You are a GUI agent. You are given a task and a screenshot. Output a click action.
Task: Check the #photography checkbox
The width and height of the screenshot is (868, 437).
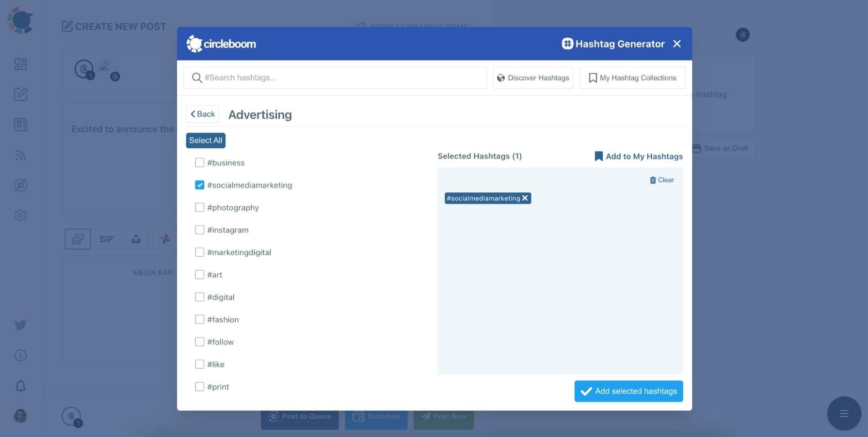(x=199, y=207)
